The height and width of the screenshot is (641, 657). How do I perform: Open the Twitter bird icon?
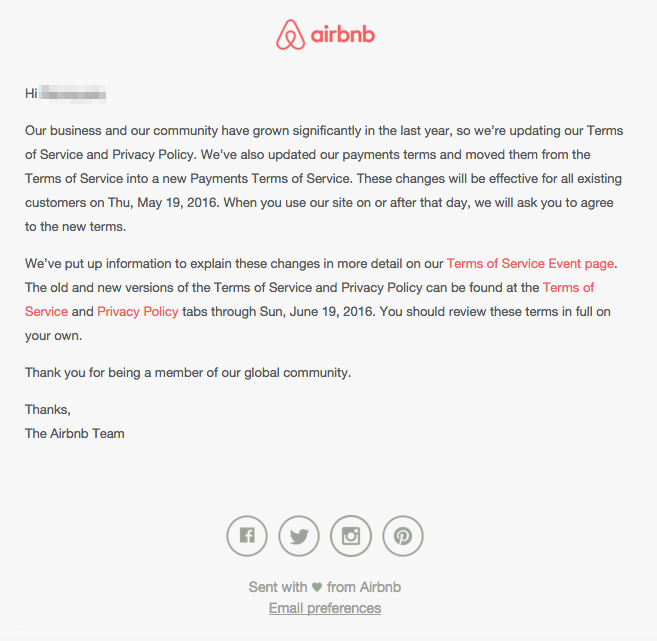[299, 536]
